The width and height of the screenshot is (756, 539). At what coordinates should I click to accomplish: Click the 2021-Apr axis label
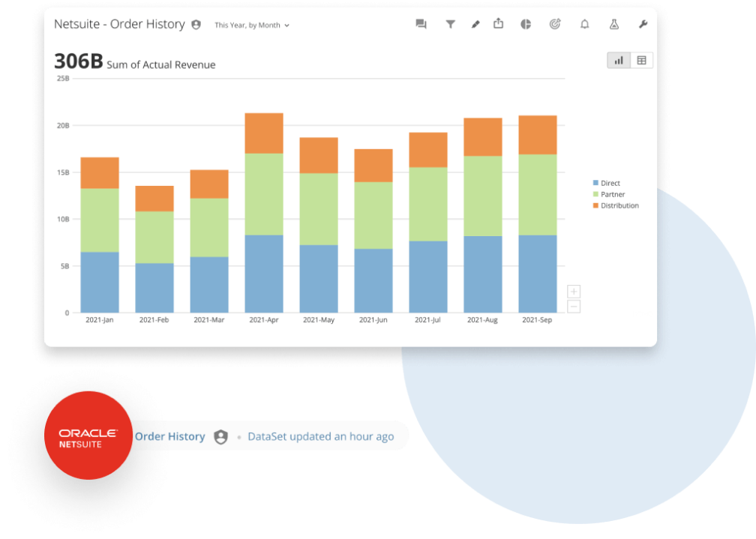pyautogui.click(x=264, y=319)
